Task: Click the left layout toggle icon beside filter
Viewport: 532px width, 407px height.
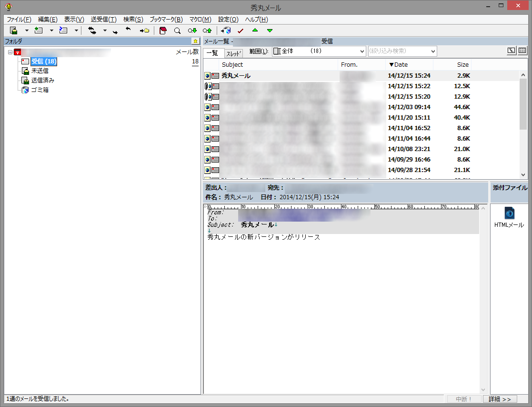Action: coord(512,51)
